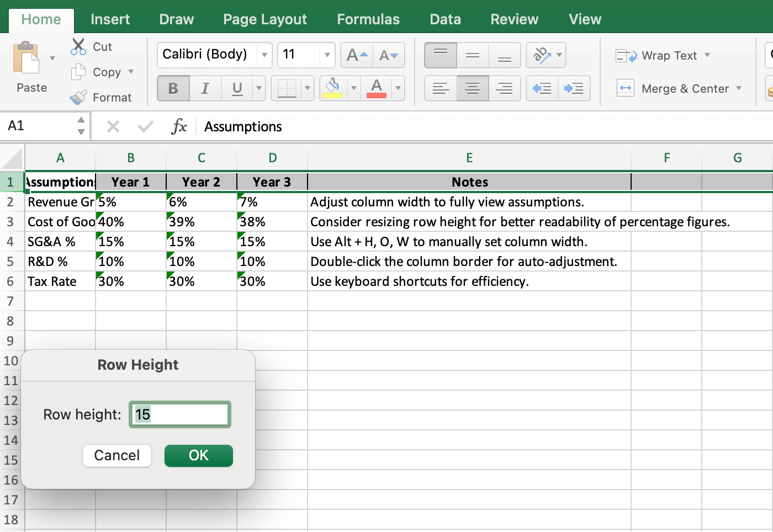Enable Wrap Text

point(661,55)
